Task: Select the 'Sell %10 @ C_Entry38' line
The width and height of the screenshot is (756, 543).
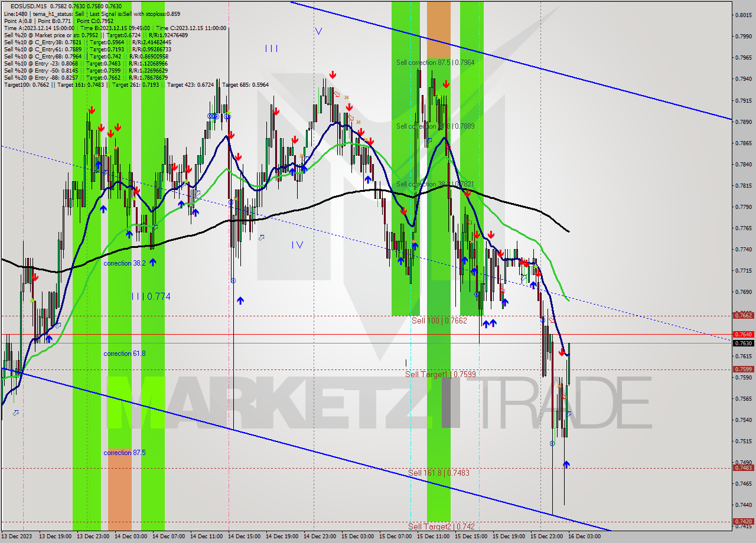Action: 87,42
